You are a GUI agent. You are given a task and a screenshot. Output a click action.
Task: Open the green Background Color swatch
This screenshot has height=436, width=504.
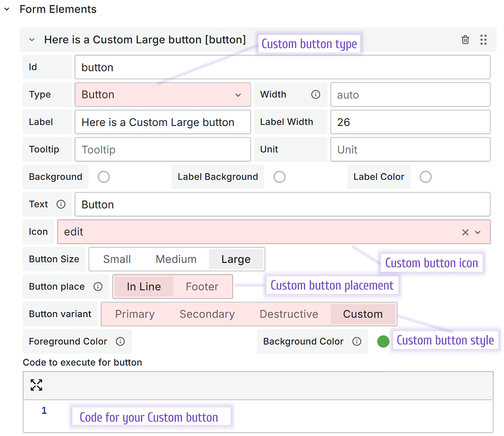click(x=383, y=342)
